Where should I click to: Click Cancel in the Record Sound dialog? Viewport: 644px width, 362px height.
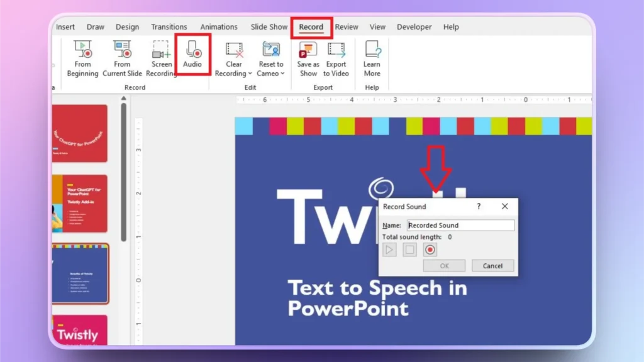click(492, 265)
